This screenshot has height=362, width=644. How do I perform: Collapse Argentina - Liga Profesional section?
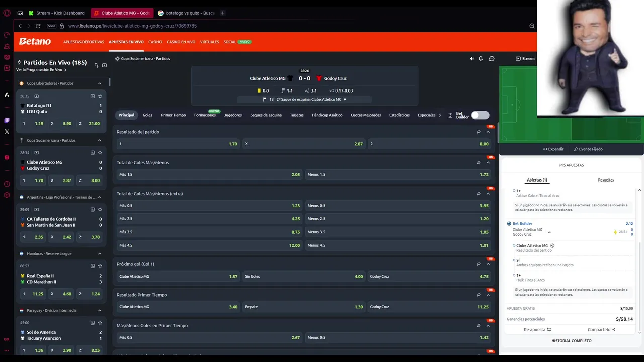pyautogui.click(x=100, y=197)
